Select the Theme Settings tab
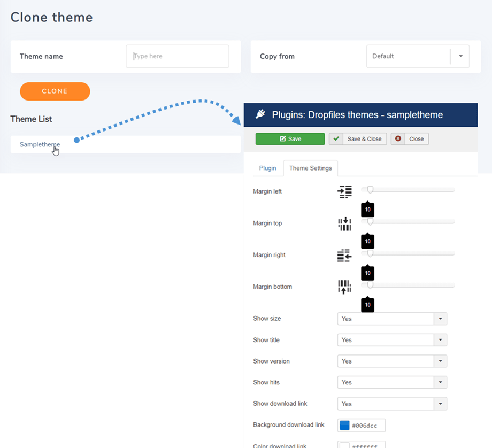 point(310,168)
